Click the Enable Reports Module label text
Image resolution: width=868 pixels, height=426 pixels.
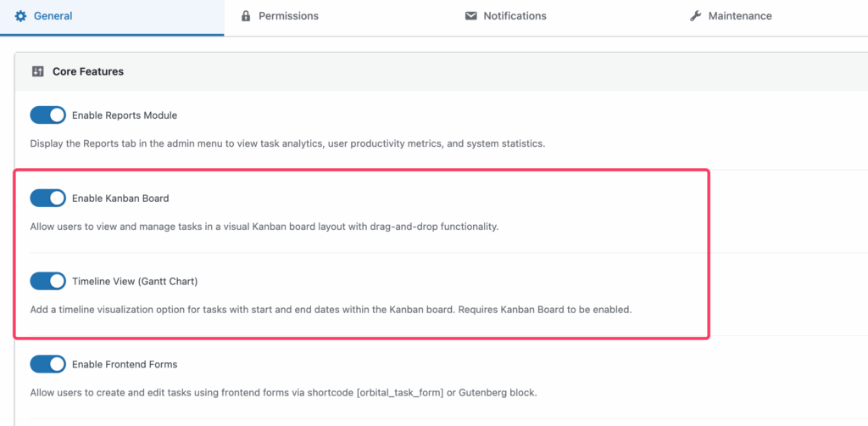click(x=125, y=115)
